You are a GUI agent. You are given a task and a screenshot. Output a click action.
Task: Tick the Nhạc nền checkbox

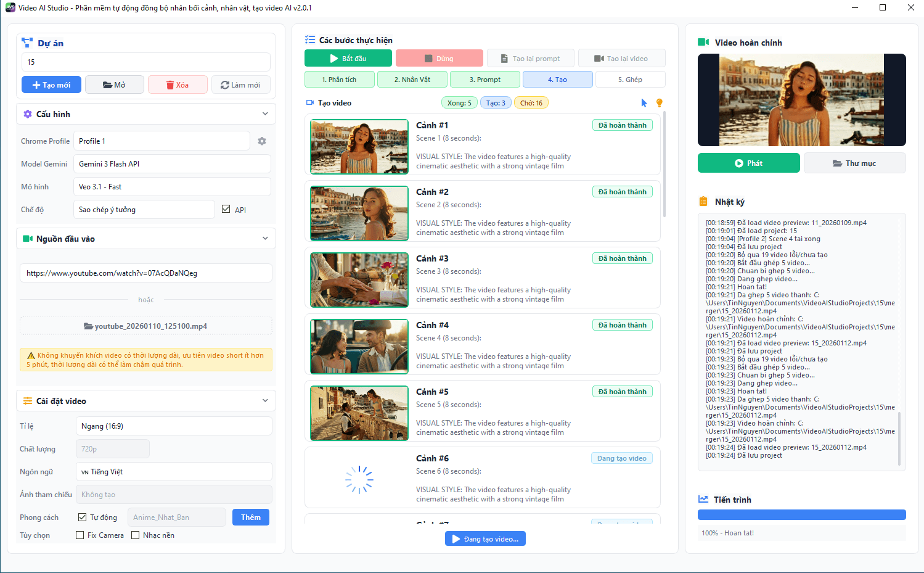[x=136, y=535]
